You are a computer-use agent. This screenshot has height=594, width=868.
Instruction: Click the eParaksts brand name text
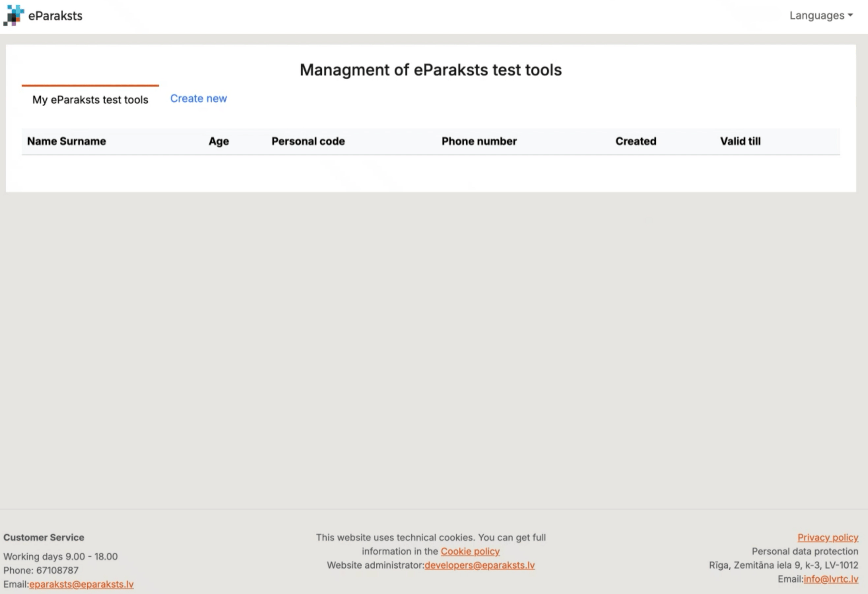coord(55,16)
